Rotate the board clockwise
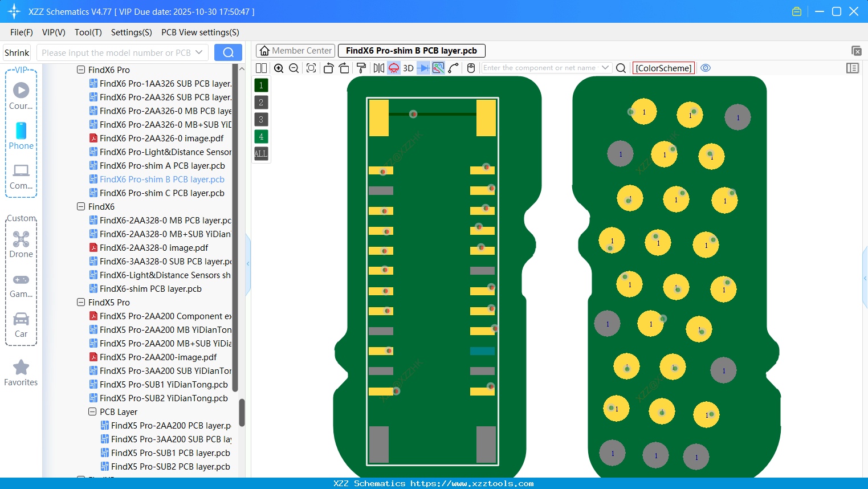868x489 pixels. (344, 68)
